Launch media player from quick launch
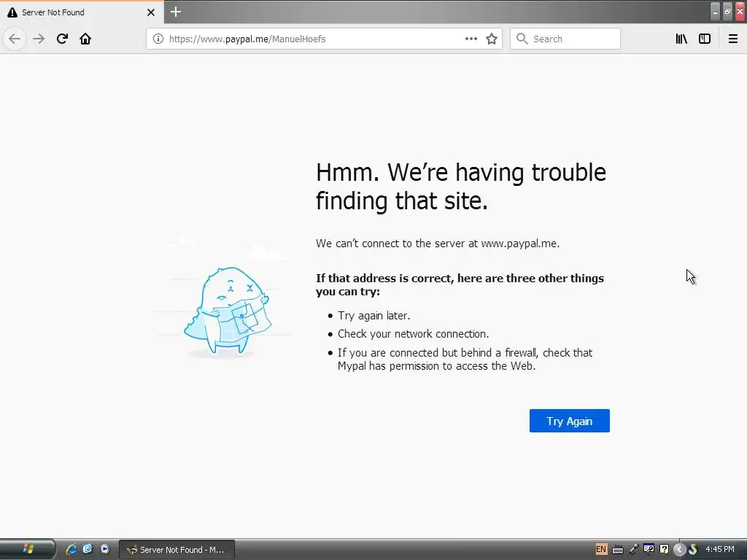 pos(105,549)
